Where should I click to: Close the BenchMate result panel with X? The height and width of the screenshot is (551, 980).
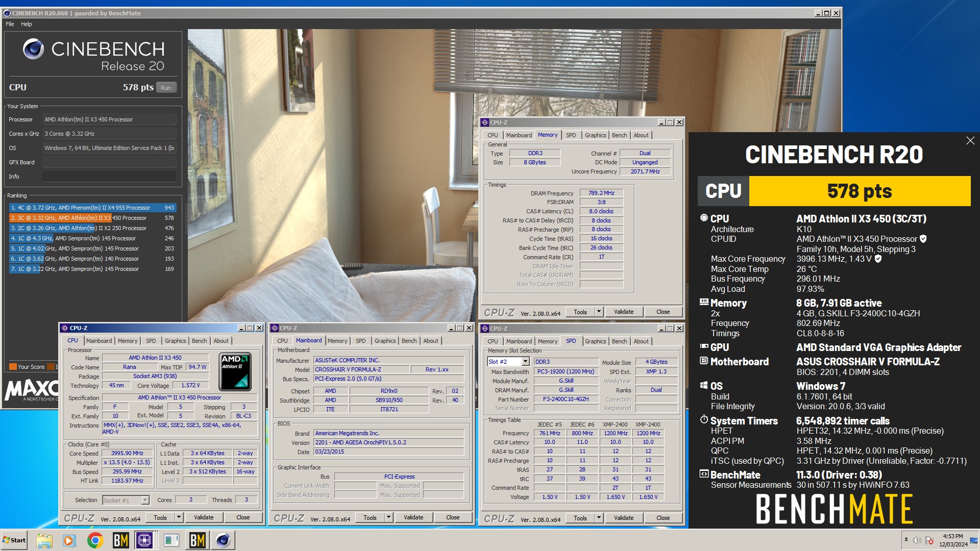tap(970, 141)
